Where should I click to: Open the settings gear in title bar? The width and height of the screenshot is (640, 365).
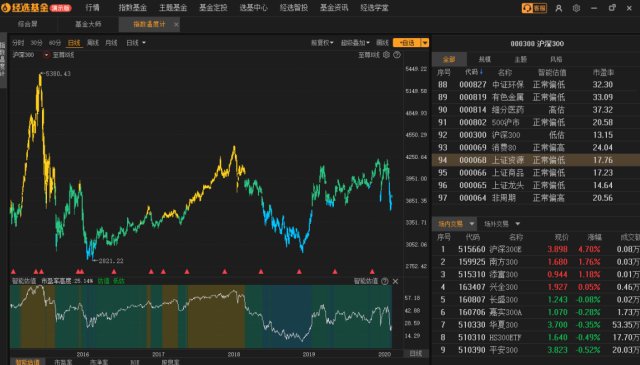coord(576,8)
